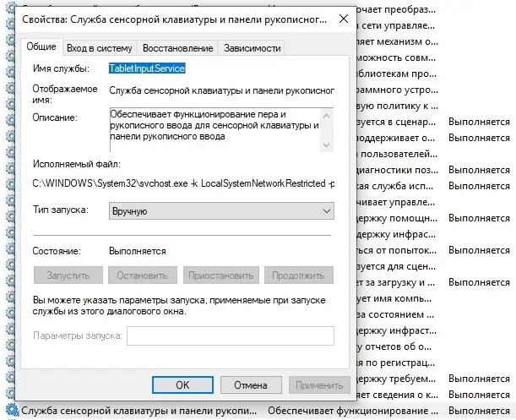Click the сети управляе... description in services list

(x=398, y=25)
